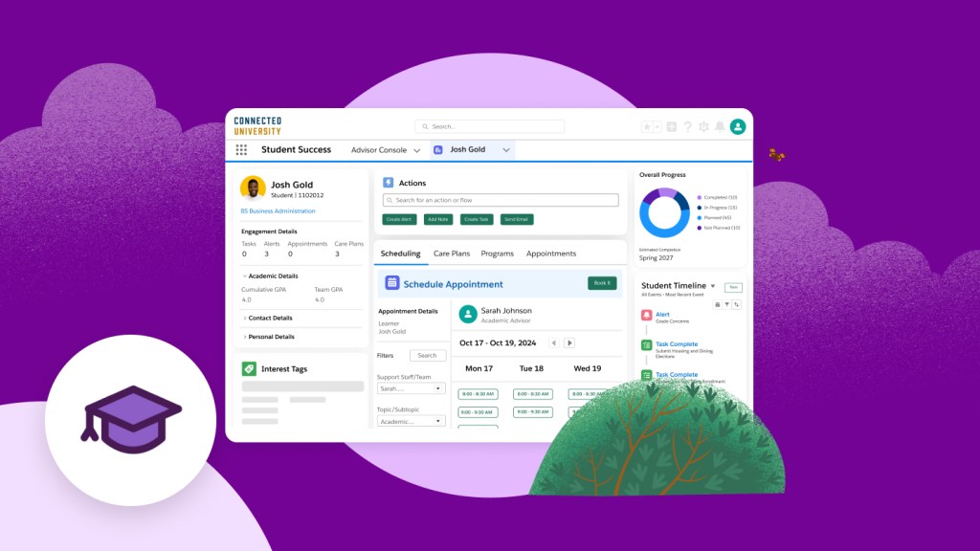The image size is (980, 551).
Task: Select Tuesday 8:00 - 8:30 AM slot
Action: (532, 394)
